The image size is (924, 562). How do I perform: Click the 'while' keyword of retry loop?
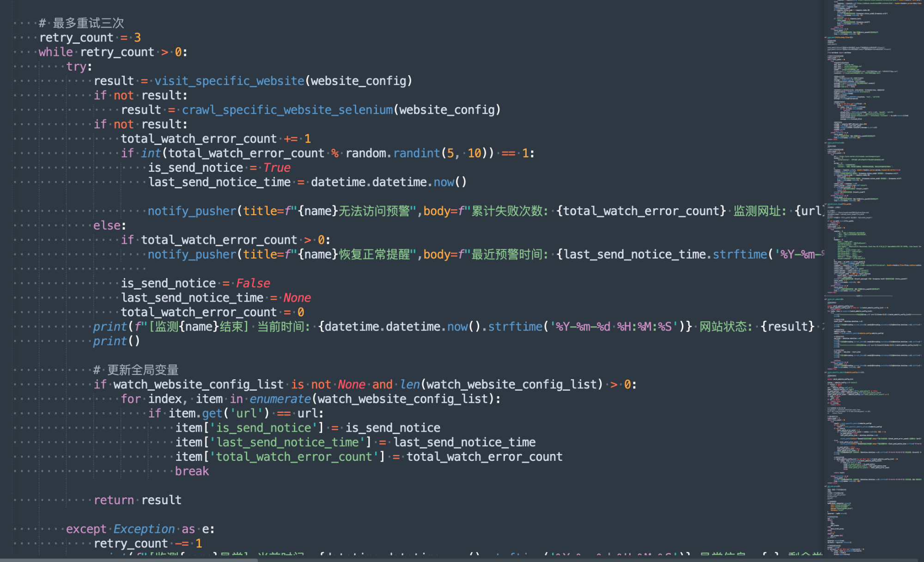click(55, 52)
